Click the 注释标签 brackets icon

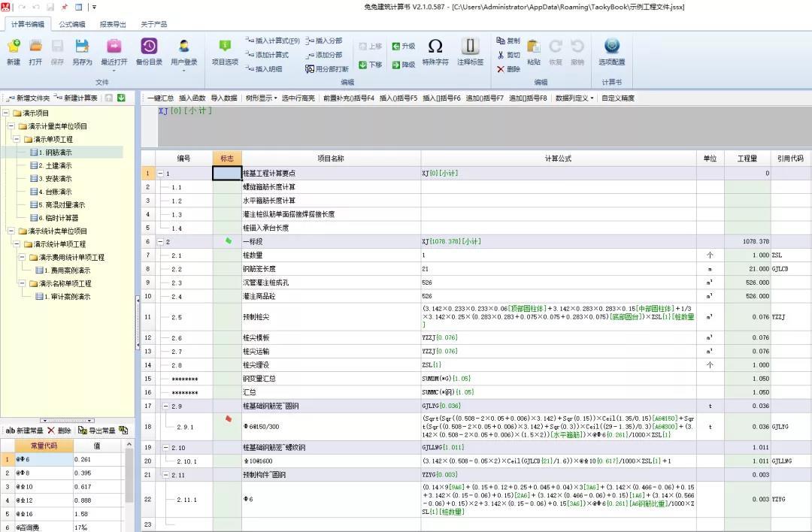(x=470, y=48)
